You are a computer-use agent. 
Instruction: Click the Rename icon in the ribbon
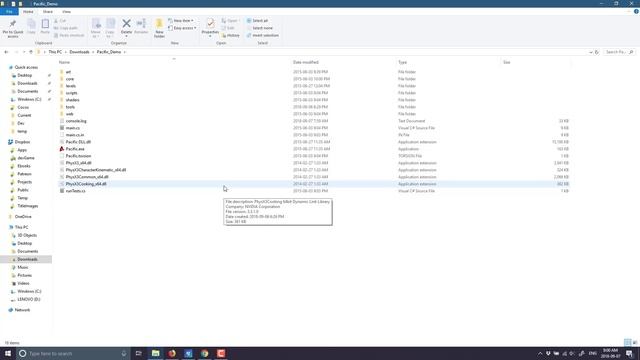point(141,23)
